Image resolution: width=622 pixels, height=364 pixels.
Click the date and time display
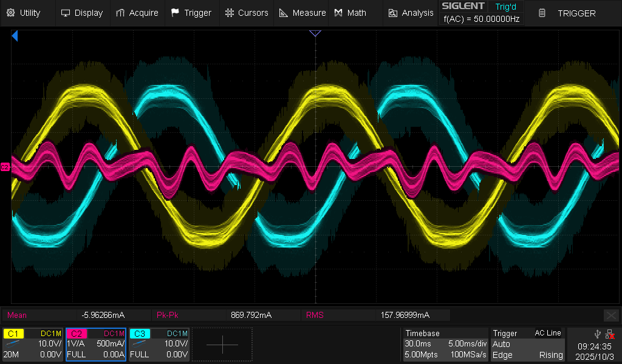pos(594,351)
